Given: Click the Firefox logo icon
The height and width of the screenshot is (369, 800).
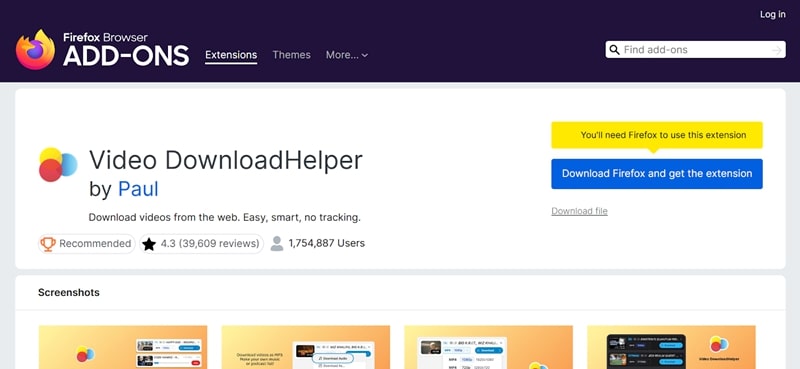Looking at the screenshot, I should click(35, 50).
